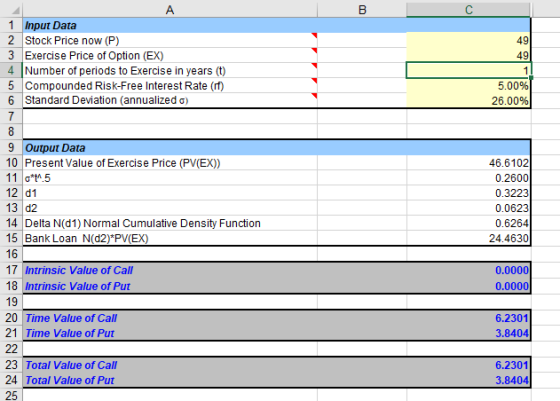Image resolution: width=560 pixels, height=401 pixels.
Task: Select 'Time Value of Put' label
Action: tap(170, 333)
